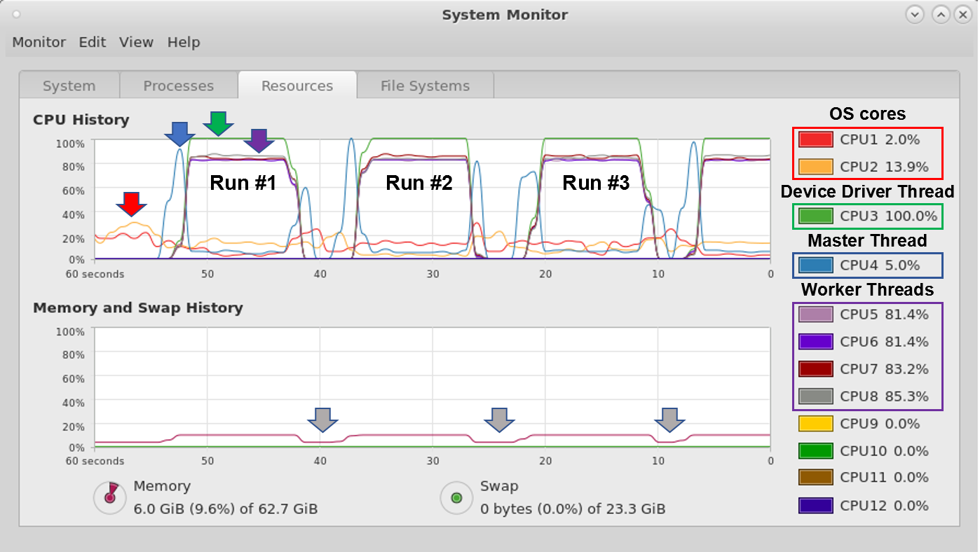The width and height of the screenshot is (980, 552).
Task: Pick the CPU7 dark red swatch
Action: [x=815, y=368]
